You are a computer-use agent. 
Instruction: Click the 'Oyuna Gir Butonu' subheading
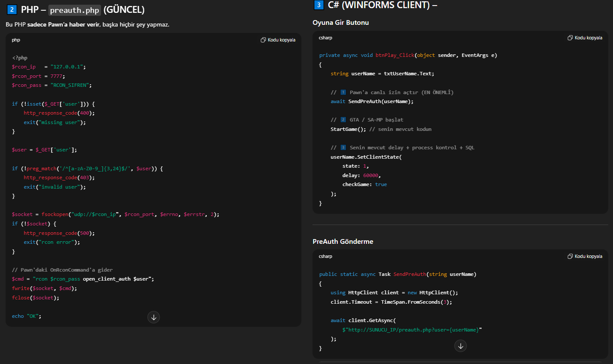pos(341,22)
